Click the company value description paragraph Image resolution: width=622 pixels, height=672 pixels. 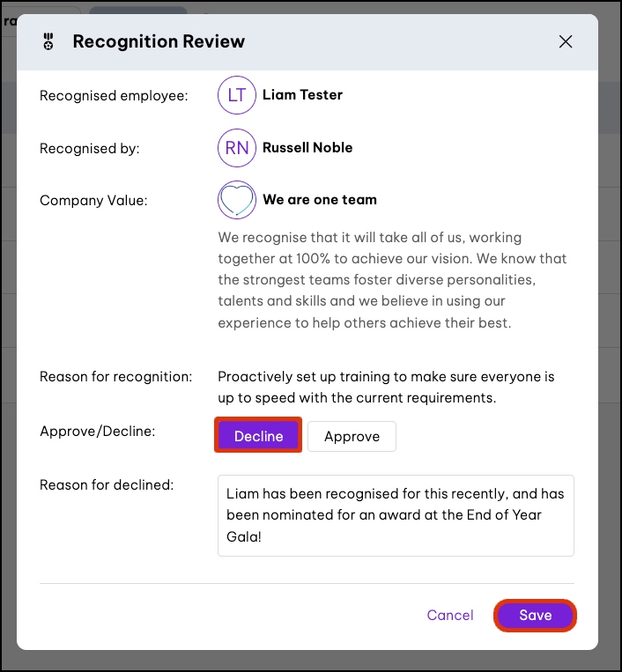pyautogui.click(x=392, y=280)
